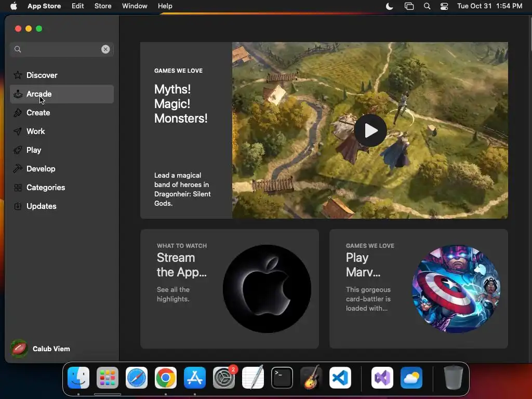Open the Discover star icon
Screen dimensions: 532x399
[x=18, y=75]
